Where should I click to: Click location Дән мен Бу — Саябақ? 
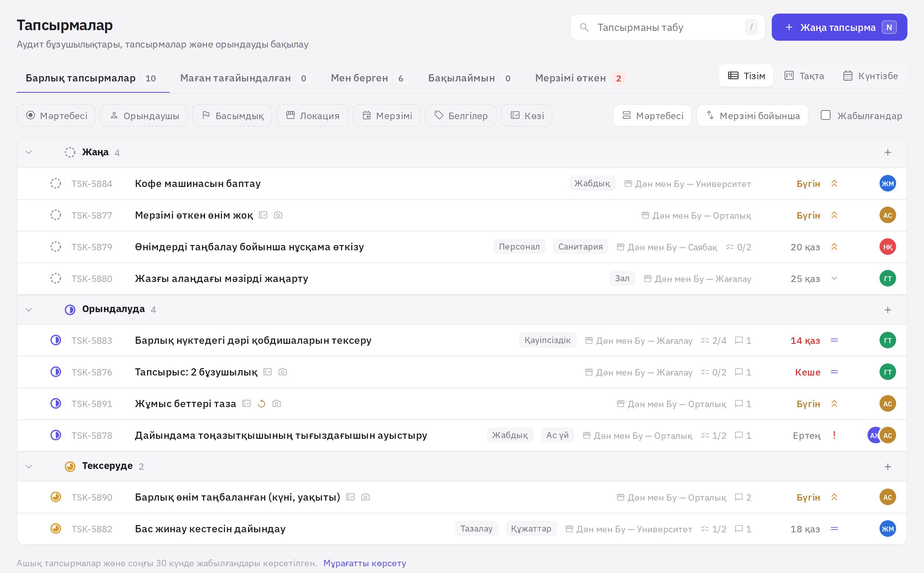tap(667, 247)
